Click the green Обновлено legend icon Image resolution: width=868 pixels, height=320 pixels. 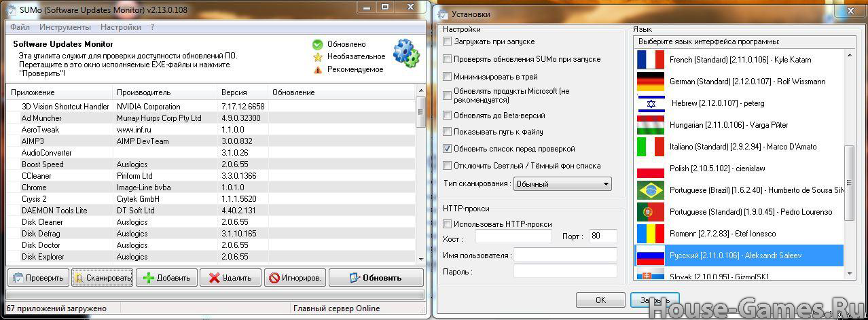pos(317,45)
